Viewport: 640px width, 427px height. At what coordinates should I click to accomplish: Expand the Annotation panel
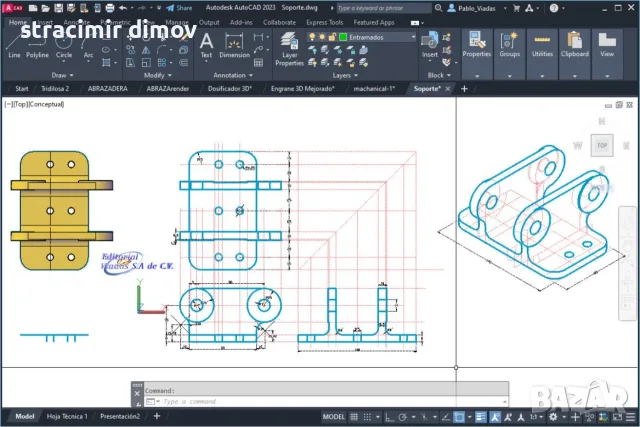[233, 75]
